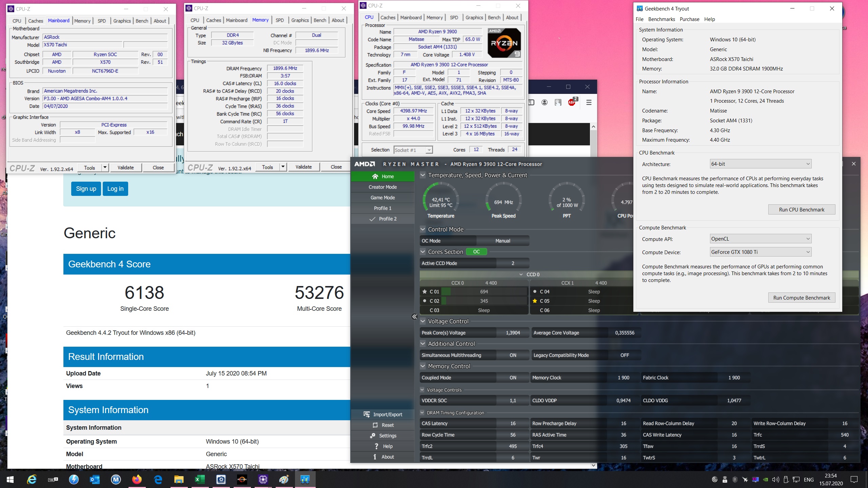Click the browser vertical scrollbar up arrow

point(593,127)
